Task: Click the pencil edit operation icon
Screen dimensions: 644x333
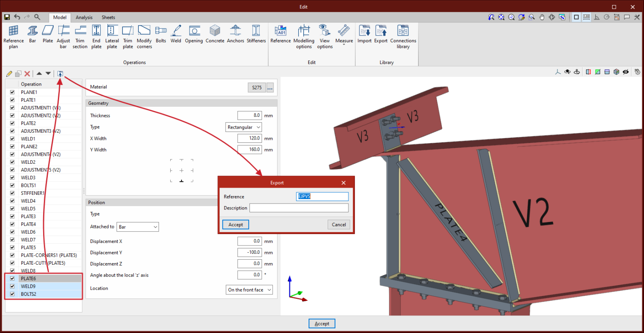Action: point(9,74)
